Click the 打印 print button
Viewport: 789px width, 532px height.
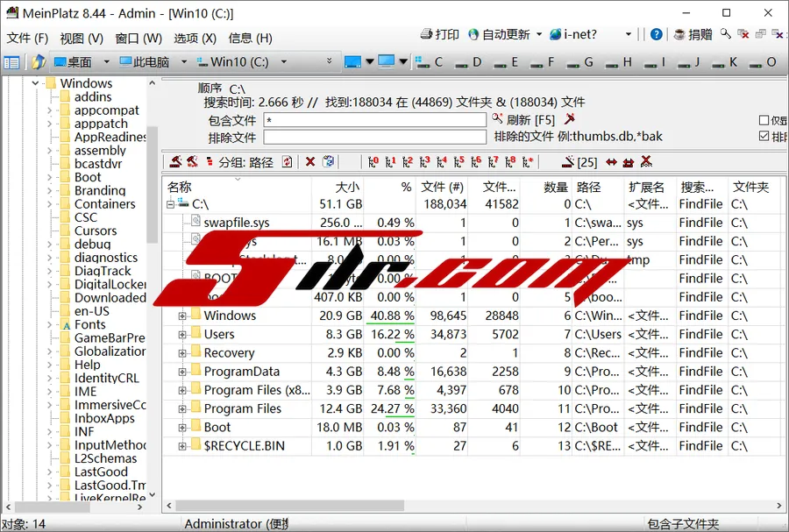(x=440, y=34)
